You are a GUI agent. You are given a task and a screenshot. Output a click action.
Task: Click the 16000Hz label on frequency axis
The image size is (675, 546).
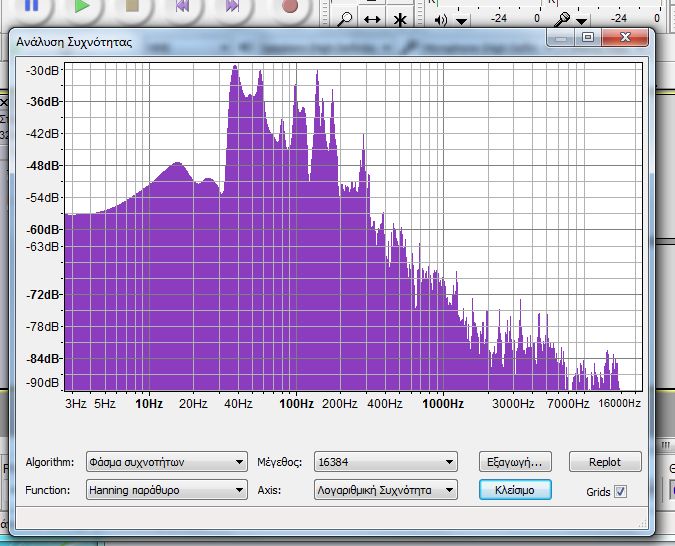[x=619, y=403]
